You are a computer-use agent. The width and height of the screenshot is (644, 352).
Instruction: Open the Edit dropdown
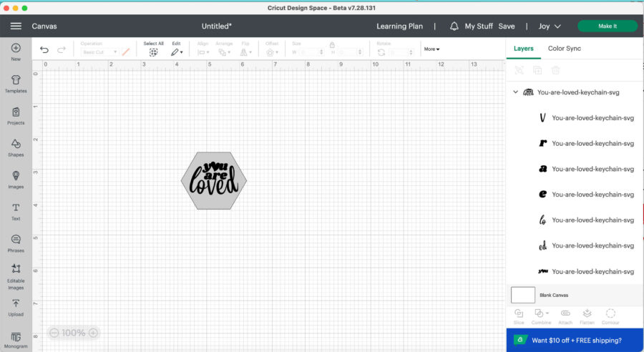click(x=176, y=52)
